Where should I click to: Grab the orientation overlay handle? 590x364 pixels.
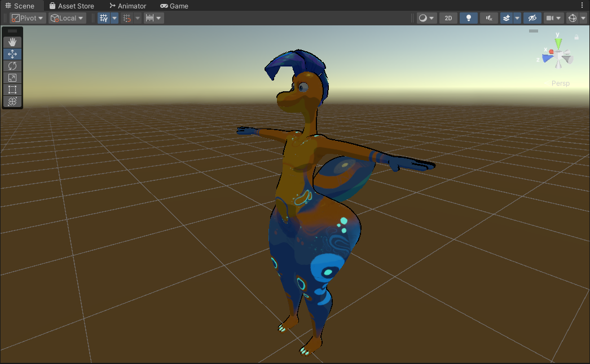(x=534, y=31)
